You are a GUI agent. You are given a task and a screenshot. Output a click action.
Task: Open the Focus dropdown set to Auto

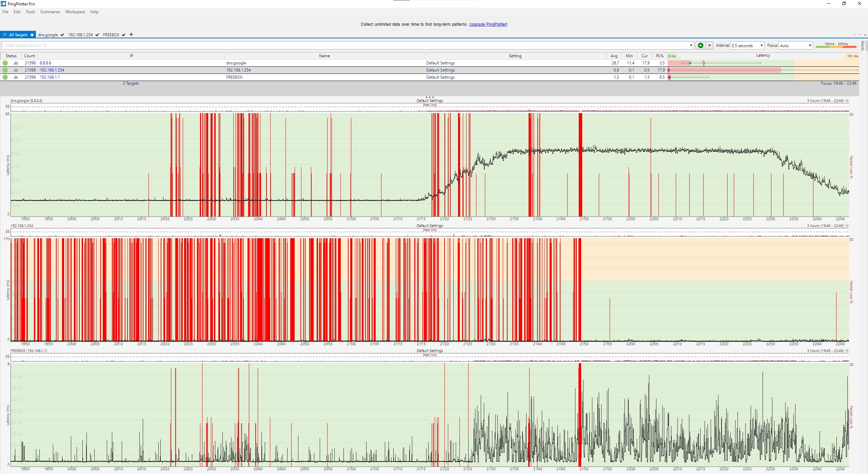coord(795,45)
